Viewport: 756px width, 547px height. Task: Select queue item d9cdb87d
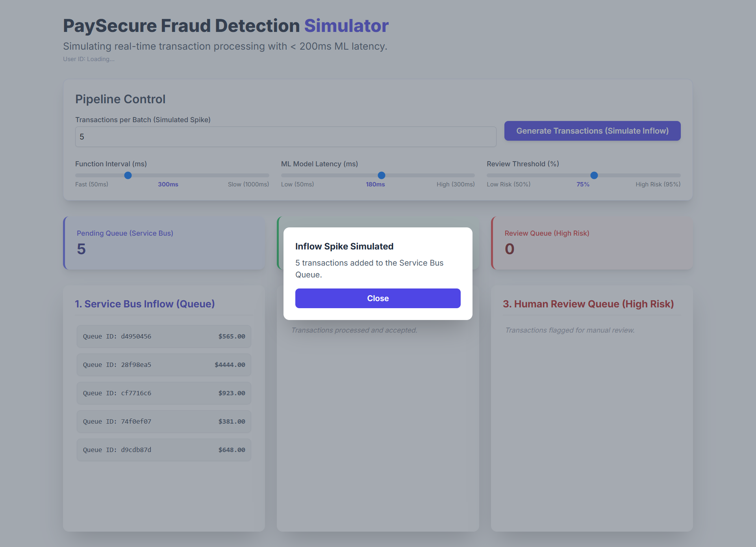[164, 450]
